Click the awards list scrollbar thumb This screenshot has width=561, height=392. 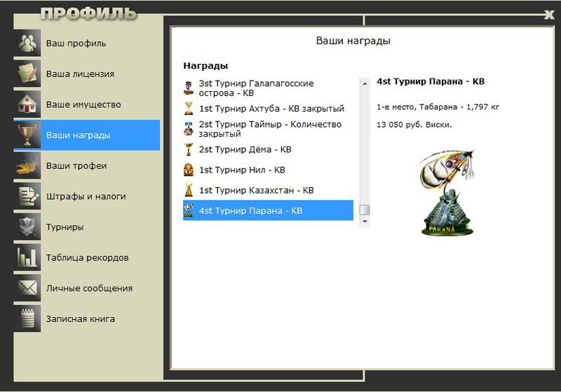coord(365,210)
